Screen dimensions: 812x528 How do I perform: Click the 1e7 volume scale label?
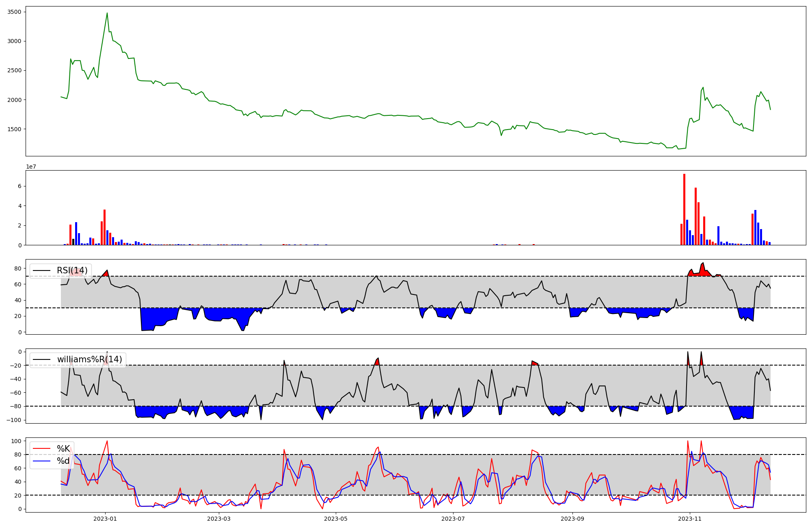[31, 167]
